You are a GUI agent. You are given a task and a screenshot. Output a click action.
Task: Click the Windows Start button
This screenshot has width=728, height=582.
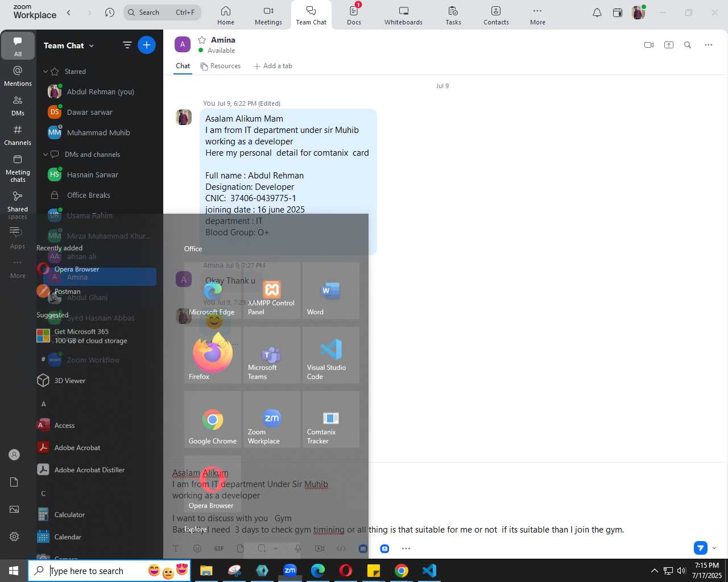[x=14, y=571]
